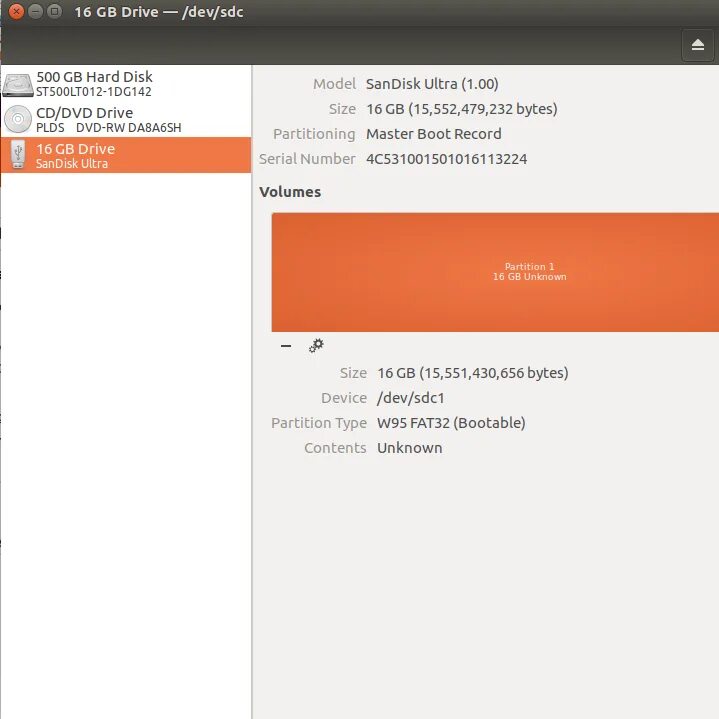Click the partition size 15,551,430,656 bytes text
This screenshot has width=719, height=719.
pos(473,373)
